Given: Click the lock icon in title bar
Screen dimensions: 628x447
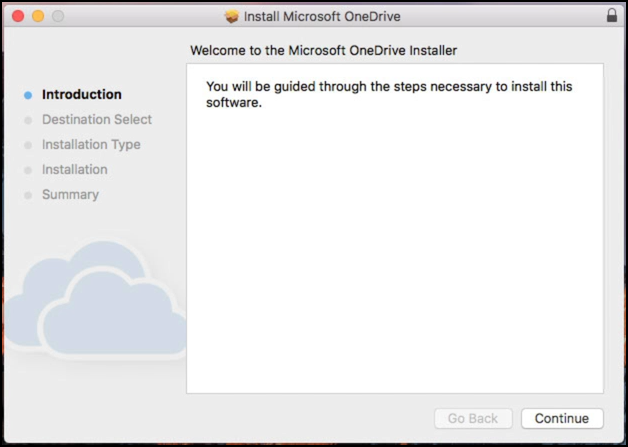Looking at the screenshot, I should point(612,16).
